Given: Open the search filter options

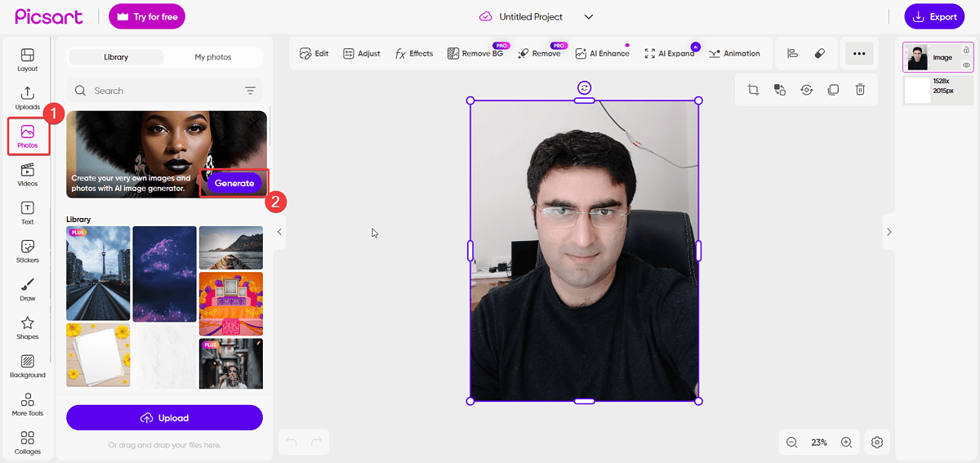Looking at the screenshot, I should click(250, 91).
